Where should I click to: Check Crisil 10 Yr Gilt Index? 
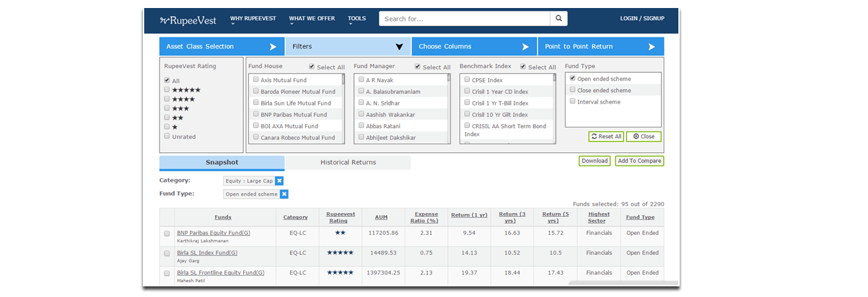point(467,114)
